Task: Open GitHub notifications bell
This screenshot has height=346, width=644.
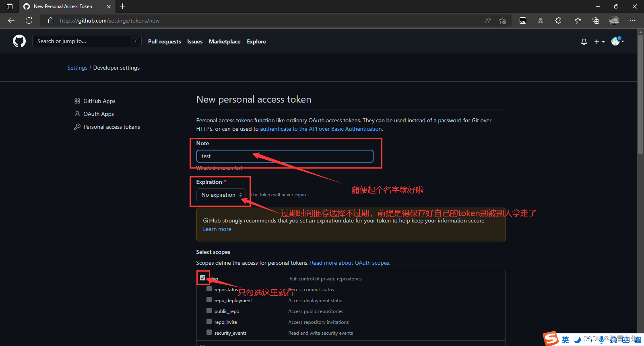Action: tap(584, 42)
